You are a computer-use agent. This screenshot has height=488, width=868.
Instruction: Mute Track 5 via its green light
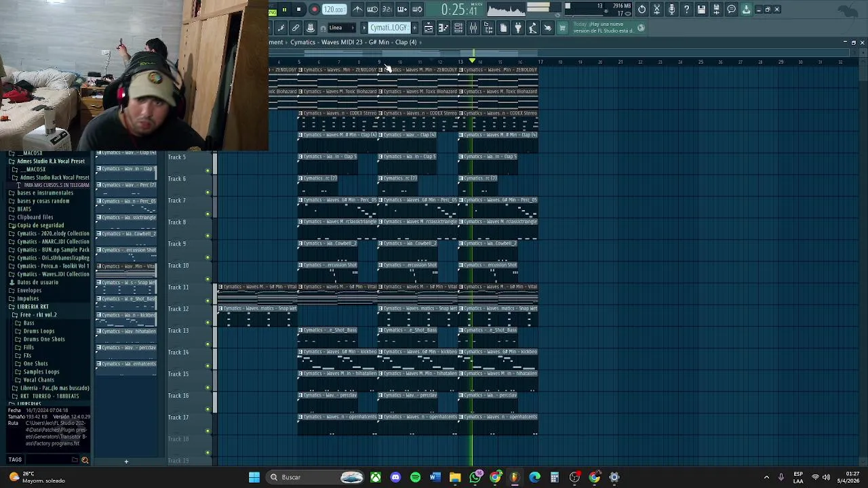coord(208,170)
